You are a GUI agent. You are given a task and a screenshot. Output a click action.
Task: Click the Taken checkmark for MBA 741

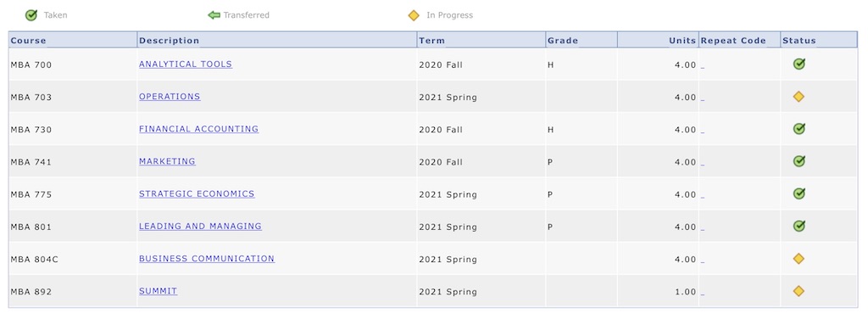[798, 162]
